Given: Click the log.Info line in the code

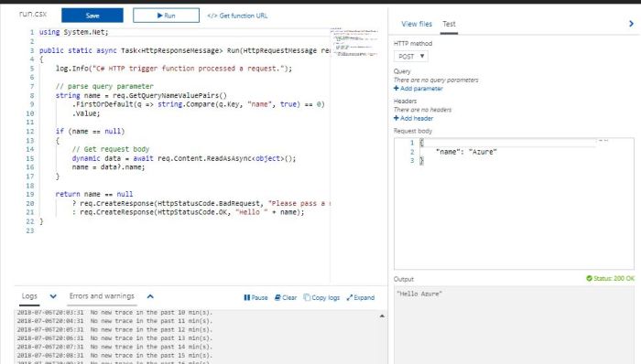Looking at the screenshot, I should coord(174,69).
